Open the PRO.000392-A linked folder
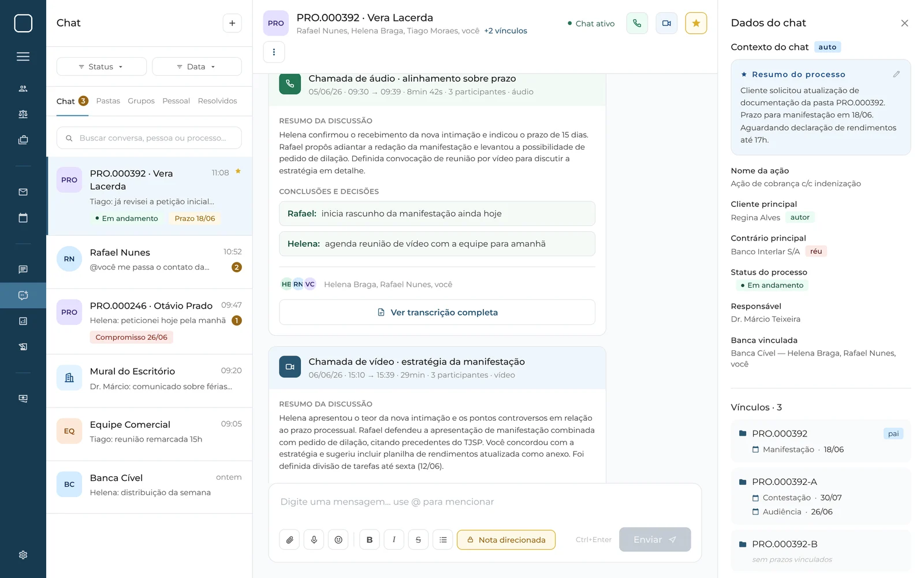 tap(821, 497)
